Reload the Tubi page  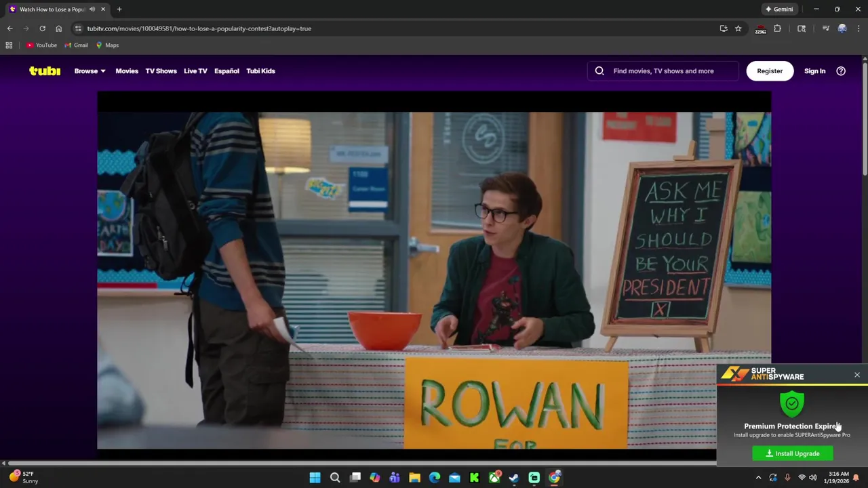pos(42,28)
